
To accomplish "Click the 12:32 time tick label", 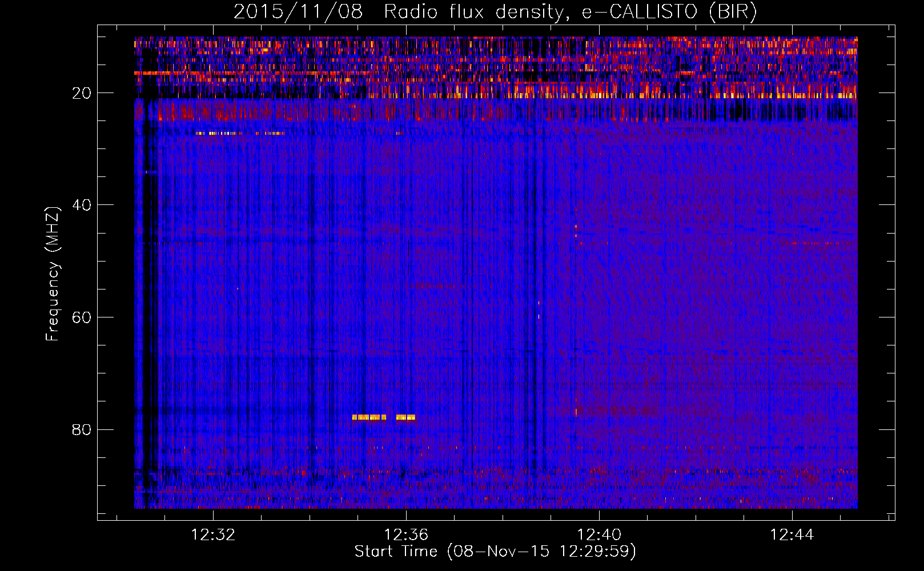I will tap(213, 535).
